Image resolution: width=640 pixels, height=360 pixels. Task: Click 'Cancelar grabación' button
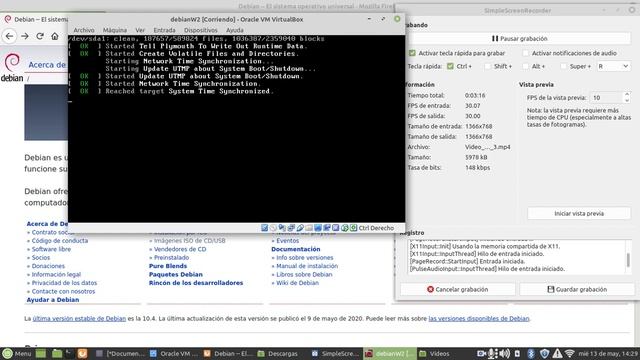458,289
